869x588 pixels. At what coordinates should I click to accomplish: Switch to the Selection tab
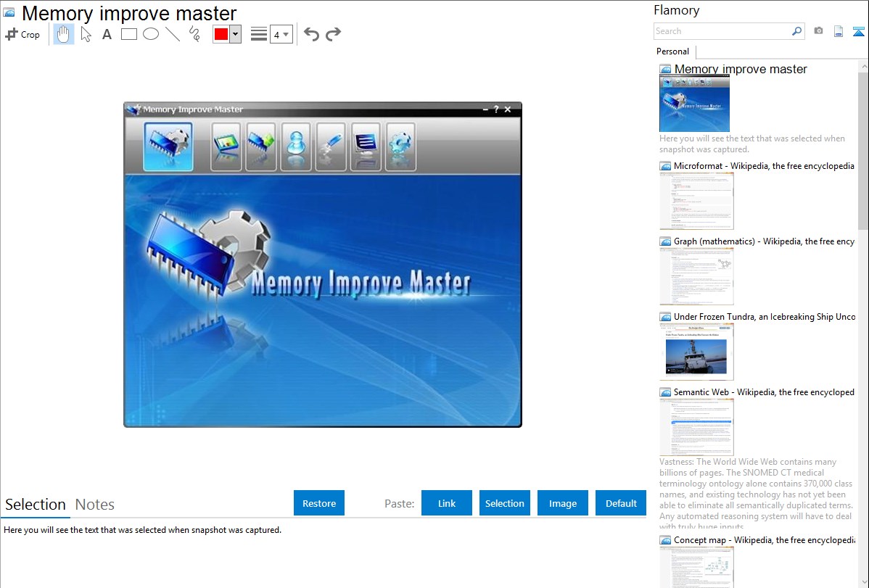(x=36, y=505)
